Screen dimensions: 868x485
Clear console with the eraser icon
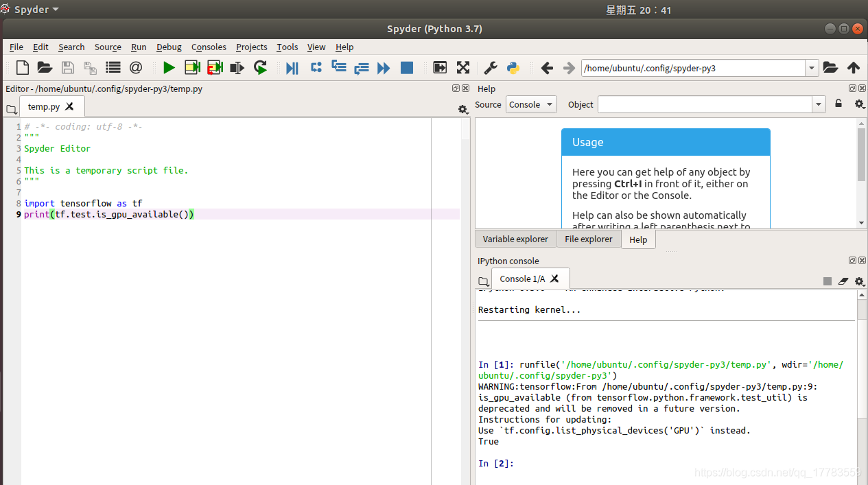[843, 281]
